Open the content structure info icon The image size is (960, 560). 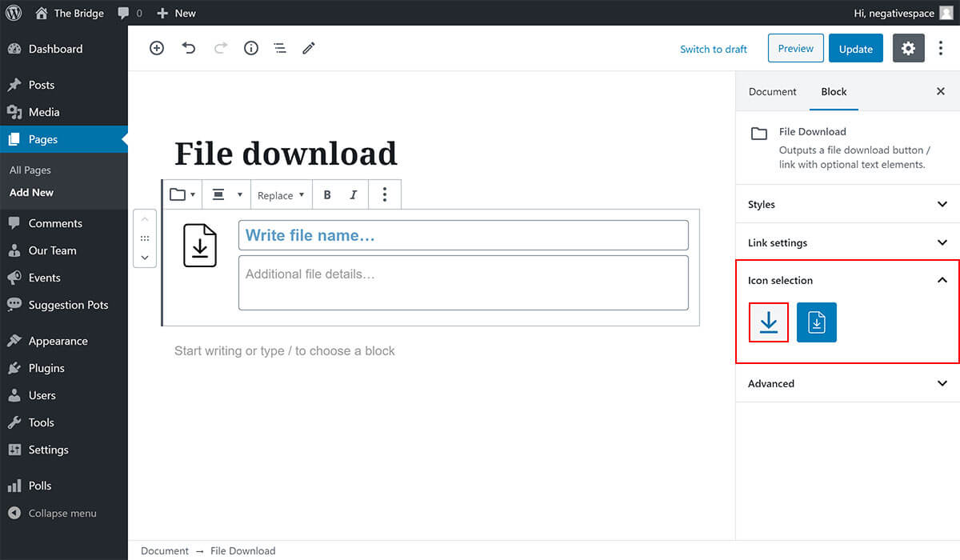coord(251,48)
